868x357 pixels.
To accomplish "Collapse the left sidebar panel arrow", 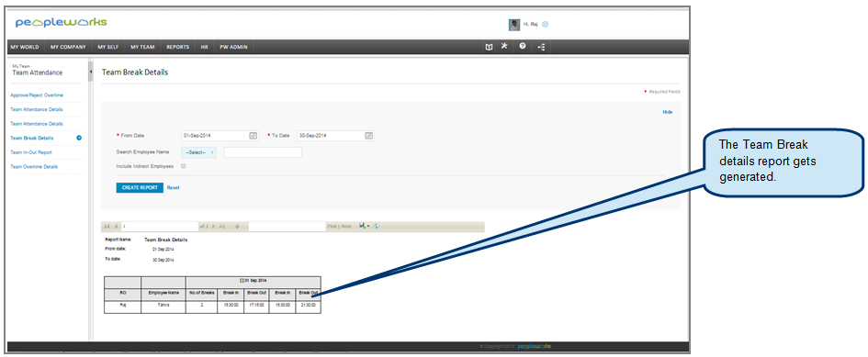I will tap(90, 72).
